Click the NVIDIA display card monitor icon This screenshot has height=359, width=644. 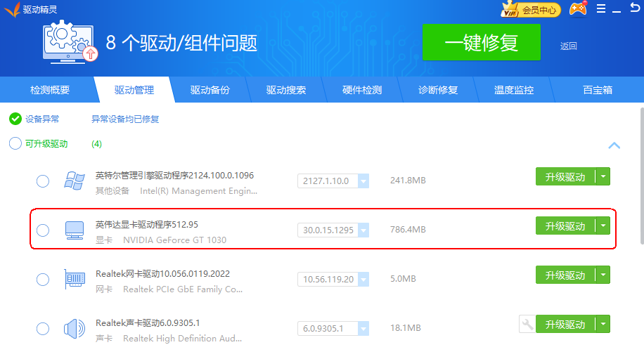click(75, 230)
